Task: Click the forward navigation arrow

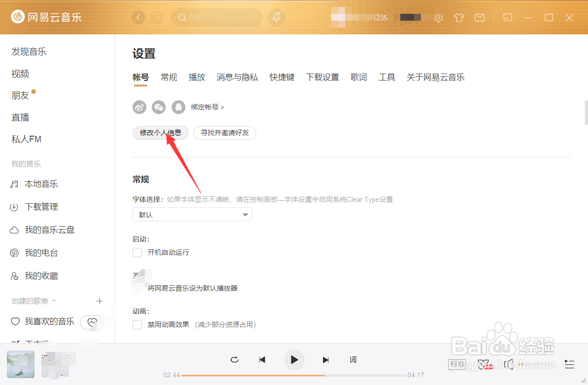Action: click(x=157, y=17)
